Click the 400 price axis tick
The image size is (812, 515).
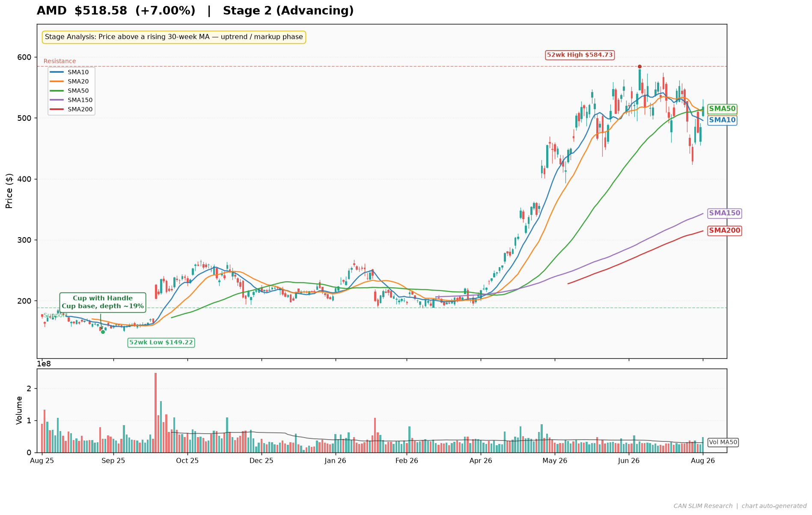[x=25, y=179]
